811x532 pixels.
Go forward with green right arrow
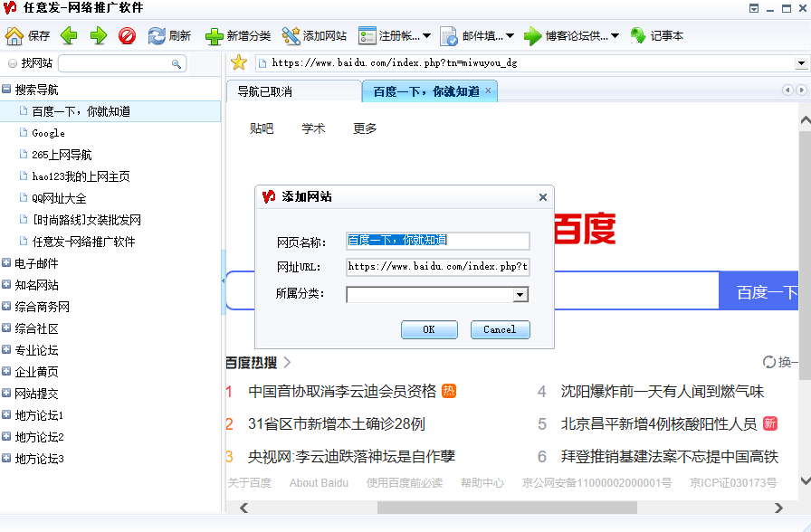99,35
